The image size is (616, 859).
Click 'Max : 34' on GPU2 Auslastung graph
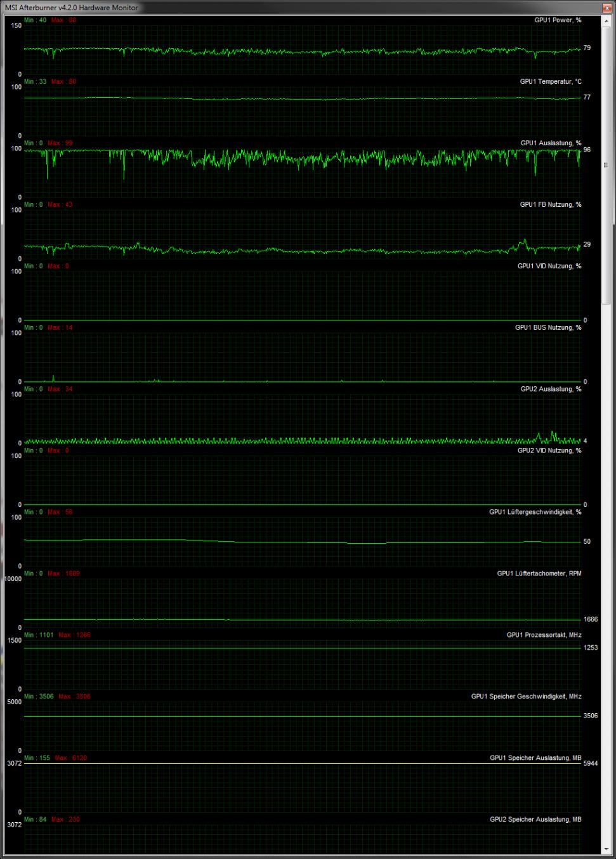coord(60,390)
